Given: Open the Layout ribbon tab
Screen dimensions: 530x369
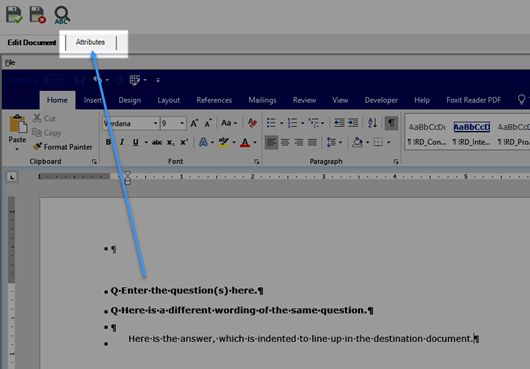Looking at the screenshot, I should (168, 100).
